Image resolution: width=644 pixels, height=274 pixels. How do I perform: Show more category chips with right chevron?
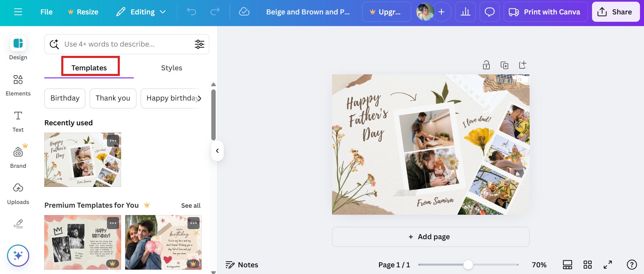pyautogui.click(x=200, y=98)
